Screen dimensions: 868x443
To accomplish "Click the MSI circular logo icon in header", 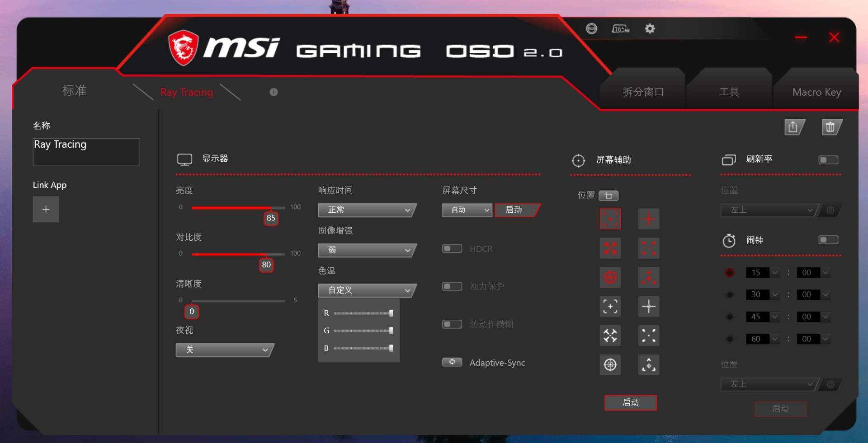I will click(591, 29).
